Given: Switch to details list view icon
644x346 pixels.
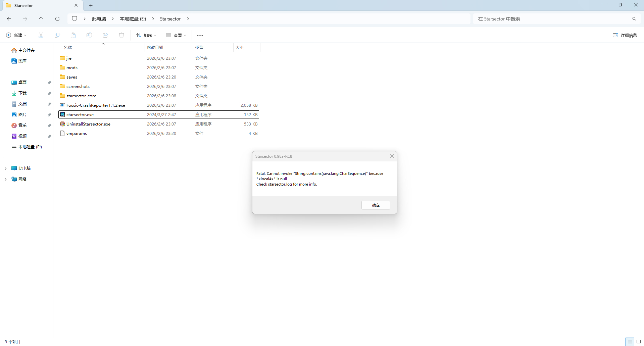Looking at the screenshot, I should pyautogui.click(x=630, y=342).
